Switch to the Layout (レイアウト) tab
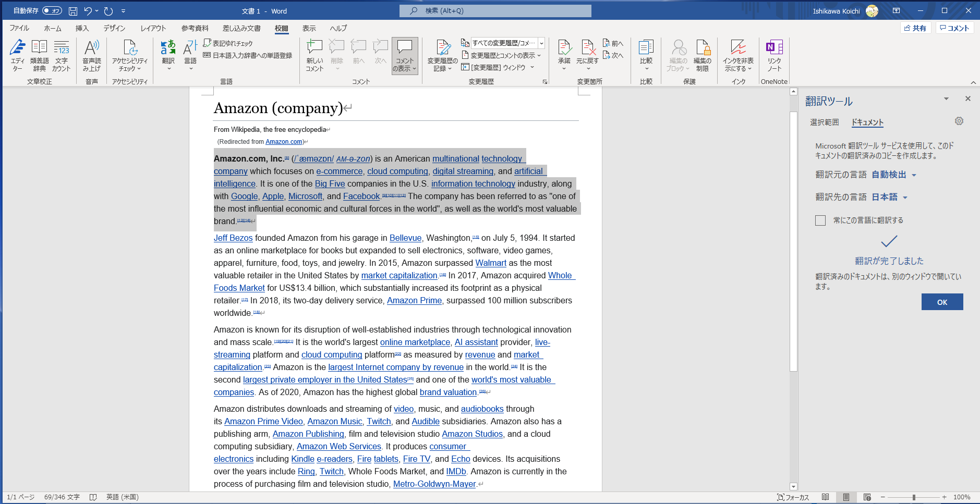Image resolution: width=980 pixels, height=504 pixels. point(153,28)
